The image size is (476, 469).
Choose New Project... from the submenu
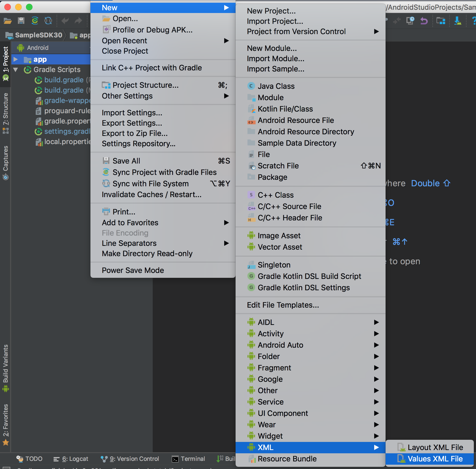(311, 11)
